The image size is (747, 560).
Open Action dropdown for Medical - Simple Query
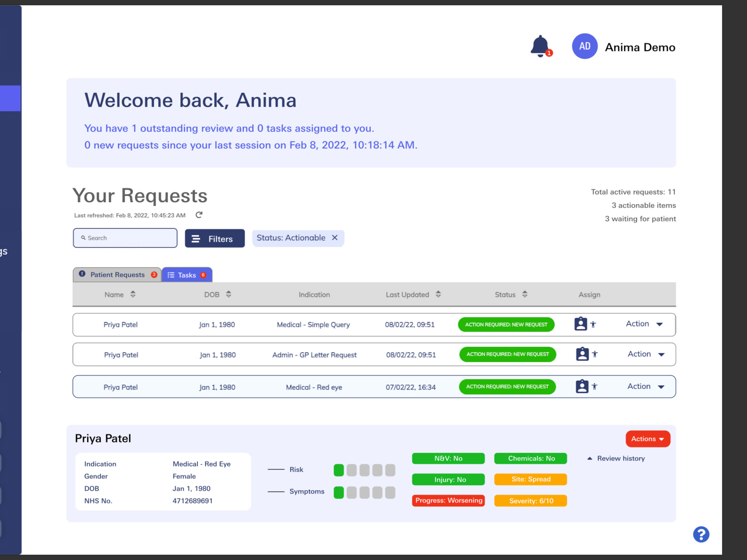644,324
